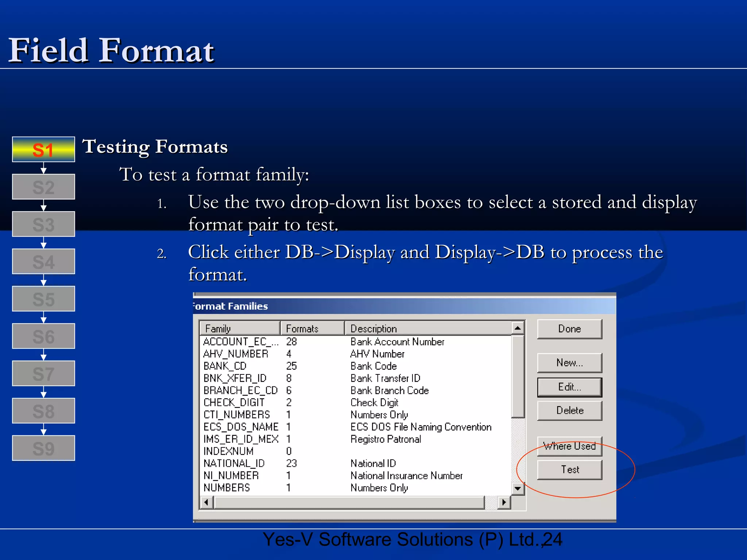Select the S7 step box
Screen dimensions: 747x560
click(x=43, y=373)
